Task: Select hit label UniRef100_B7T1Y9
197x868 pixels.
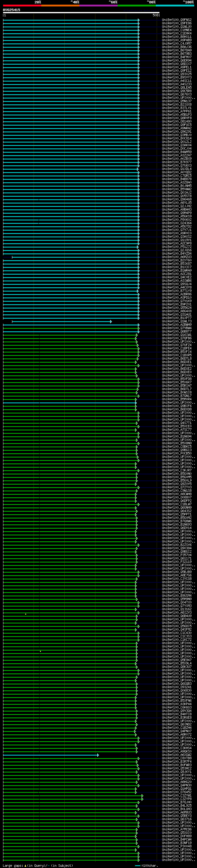Action: pyautogui.click(x=177, y=290)
